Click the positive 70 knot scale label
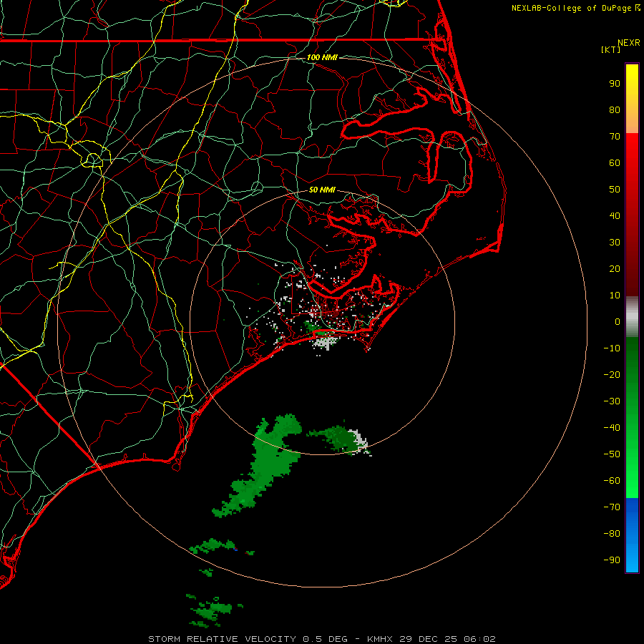 (x=615, y=137)
